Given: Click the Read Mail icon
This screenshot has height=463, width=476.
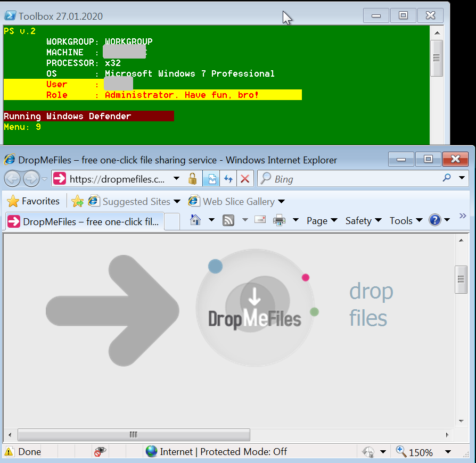Looking at the screenshot, I should point(260,220).
